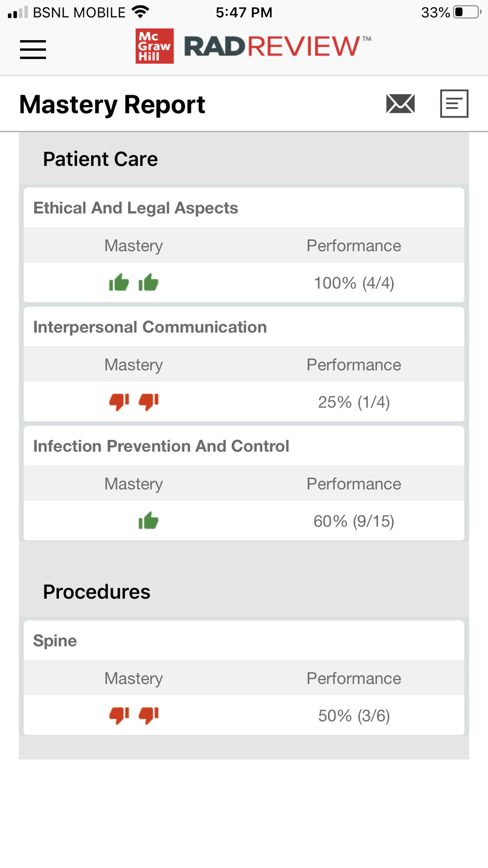Open the Interpersonal Communication topic

pyautogui.click(x=150, y=327)
